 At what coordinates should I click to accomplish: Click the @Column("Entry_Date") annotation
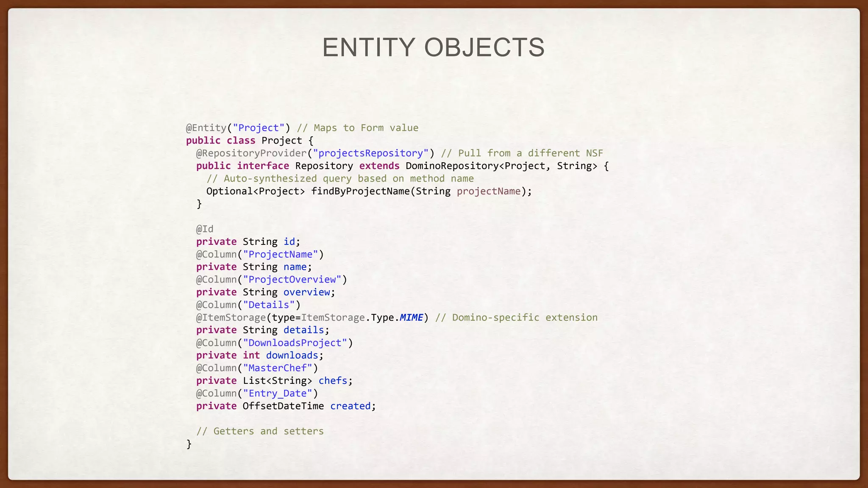257,394
